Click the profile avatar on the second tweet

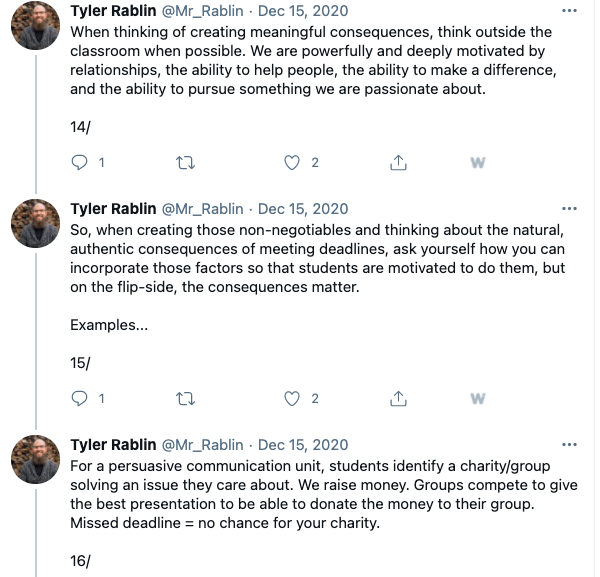pyautogui.click(x=35, y=229)
